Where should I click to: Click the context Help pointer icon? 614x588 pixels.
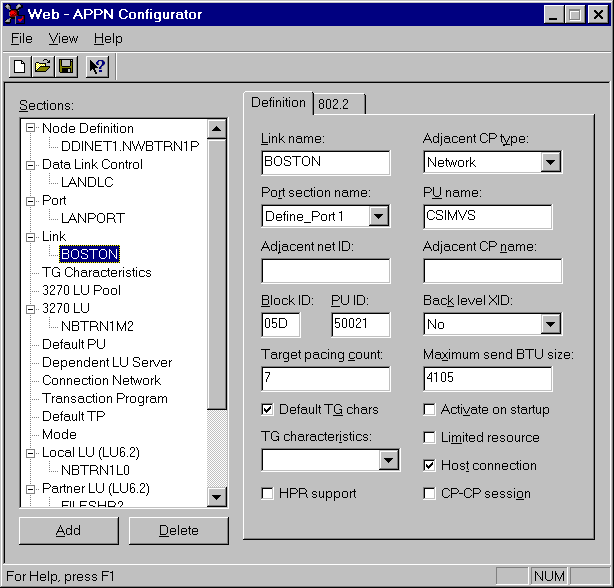97,67
